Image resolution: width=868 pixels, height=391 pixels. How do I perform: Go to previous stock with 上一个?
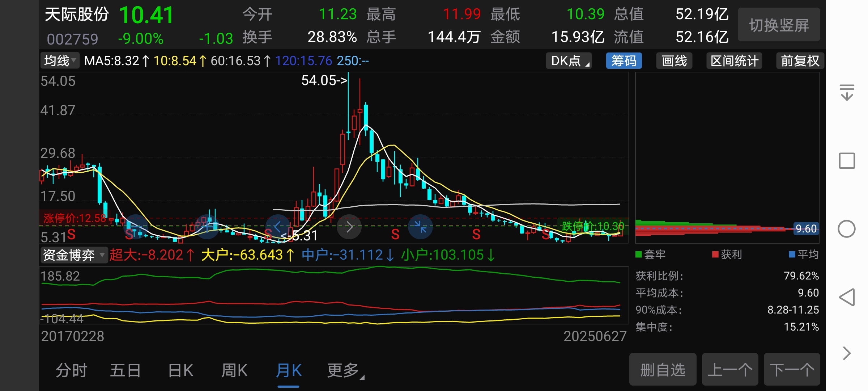730,370
